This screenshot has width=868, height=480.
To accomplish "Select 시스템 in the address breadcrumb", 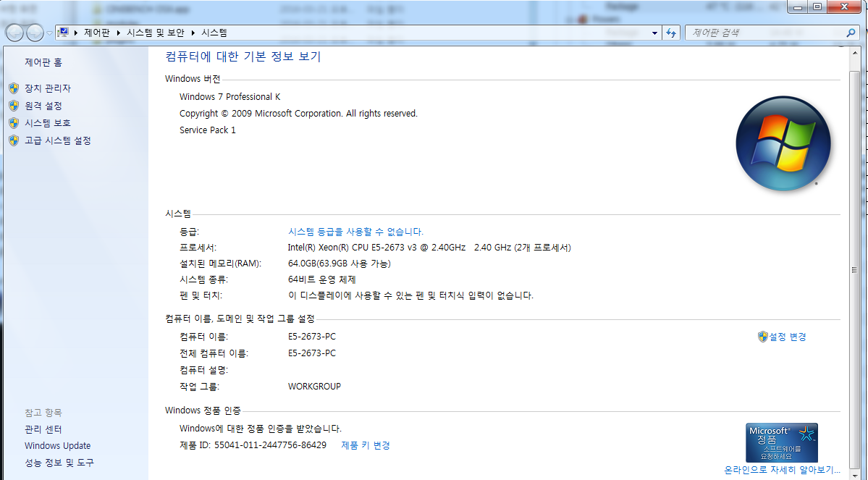I will [214, 33].
